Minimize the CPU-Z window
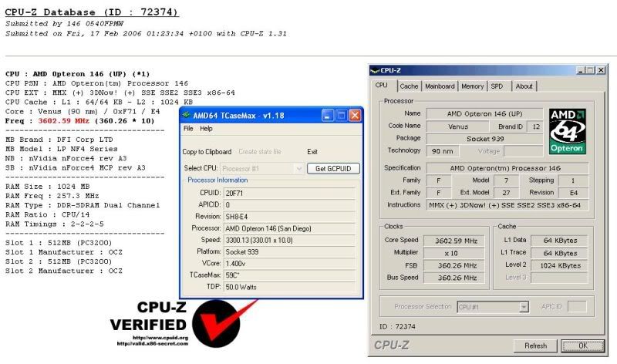The image size is (617, 364). pos(581,70)
